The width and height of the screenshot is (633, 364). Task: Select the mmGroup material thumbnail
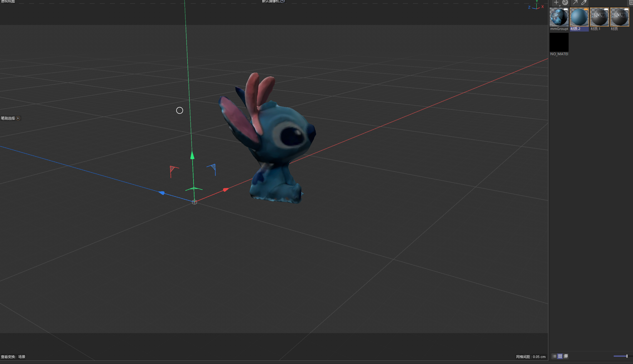[x=559, y=17]
